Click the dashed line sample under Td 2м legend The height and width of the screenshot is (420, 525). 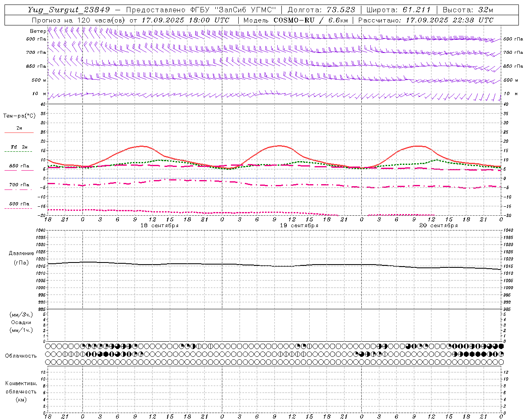pyautogui.click(x=19, y=151)
